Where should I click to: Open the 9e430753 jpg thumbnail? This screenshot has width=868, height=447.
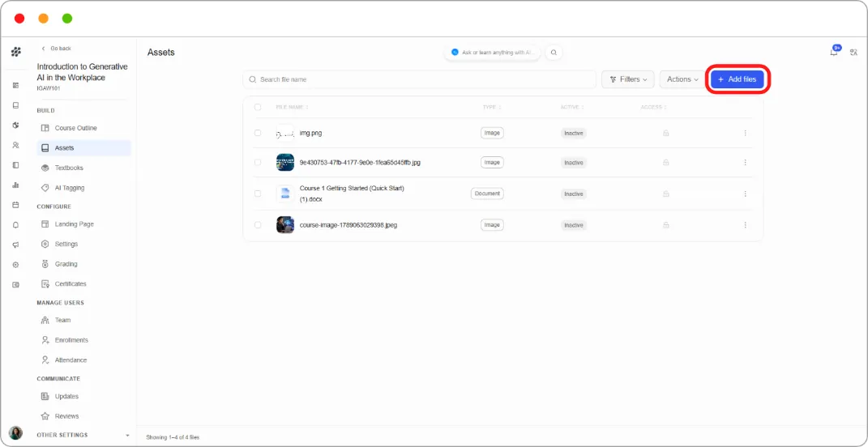[x=285, y=162]
